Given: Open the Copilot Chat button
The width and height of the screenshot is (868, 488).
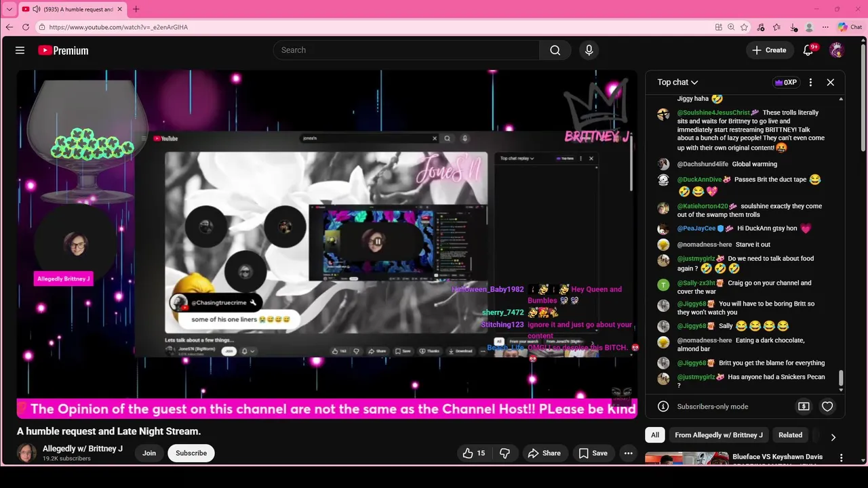Looking at the screenshot, I should click(850, 27).
